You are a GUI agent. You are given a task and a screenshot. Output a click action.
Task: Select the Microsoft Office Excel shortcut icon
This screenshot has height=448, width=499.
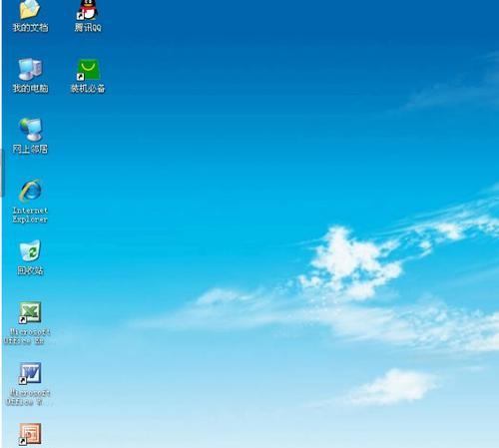pyautogui.click(x=30, y=312)
